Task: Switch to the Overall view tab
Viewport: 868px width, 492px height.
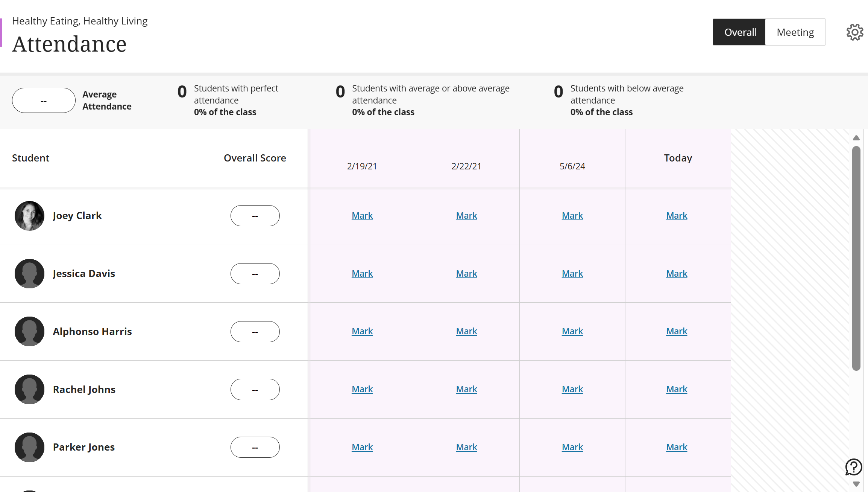Action: click(x=739, y=32)
